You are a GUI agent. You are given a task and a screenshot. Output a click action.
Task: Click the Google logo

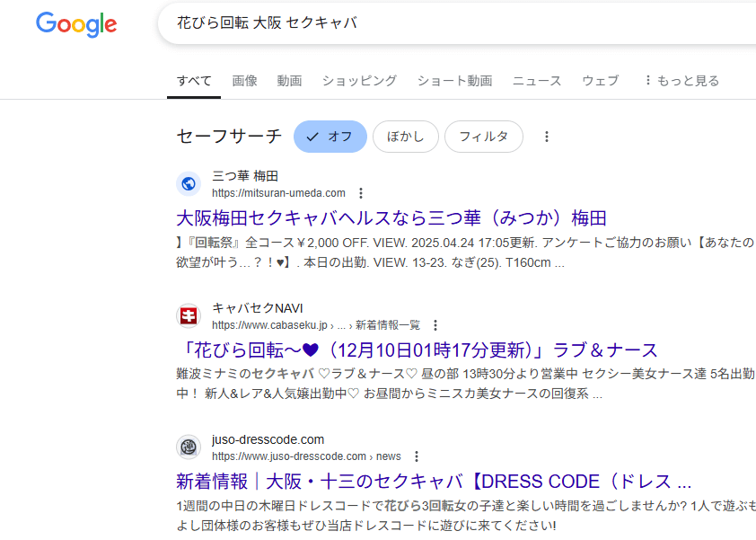click(76, 24)
